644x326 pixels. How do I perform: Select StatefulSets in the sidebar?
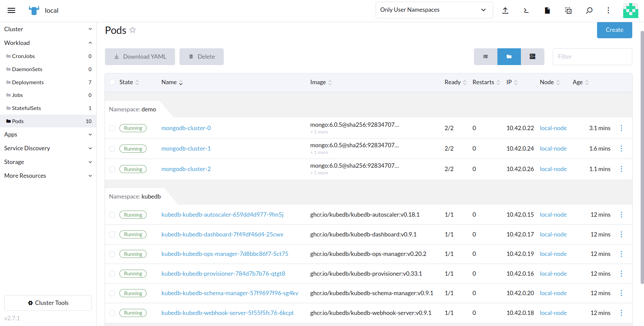coord(26,108)
